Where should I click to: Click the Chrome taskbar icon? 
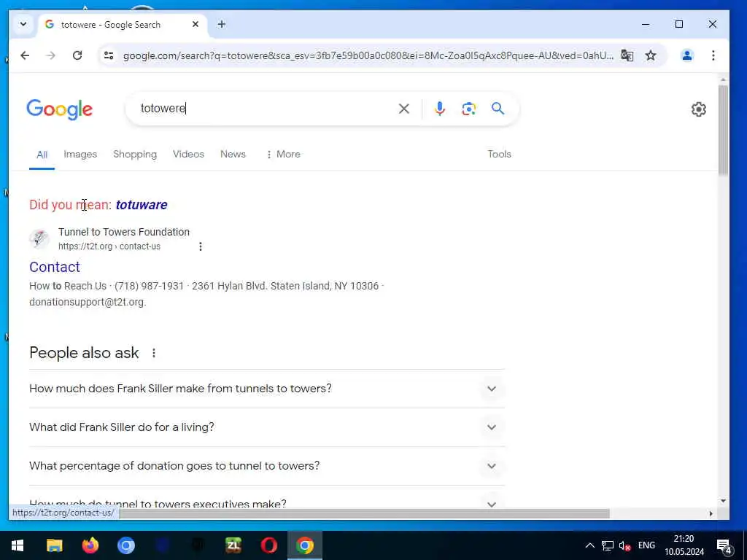coord(305,545)
